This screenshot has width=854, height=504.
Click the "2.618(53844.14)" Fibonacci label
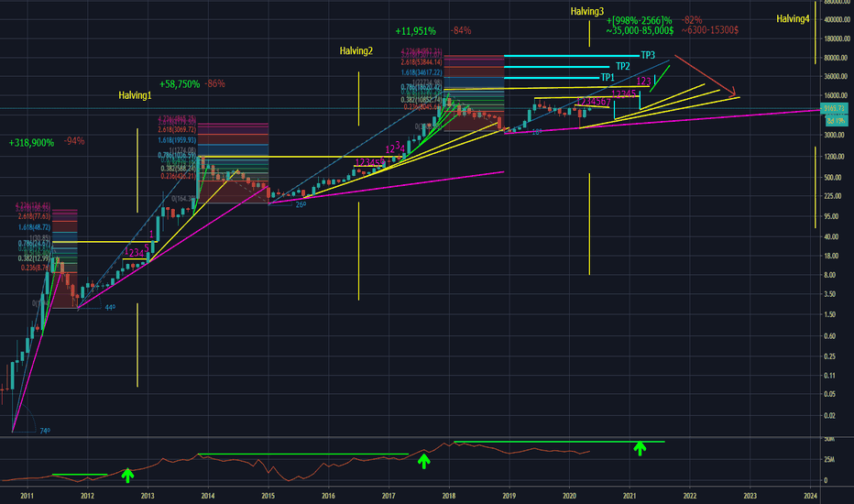click(x=422, y=62)
